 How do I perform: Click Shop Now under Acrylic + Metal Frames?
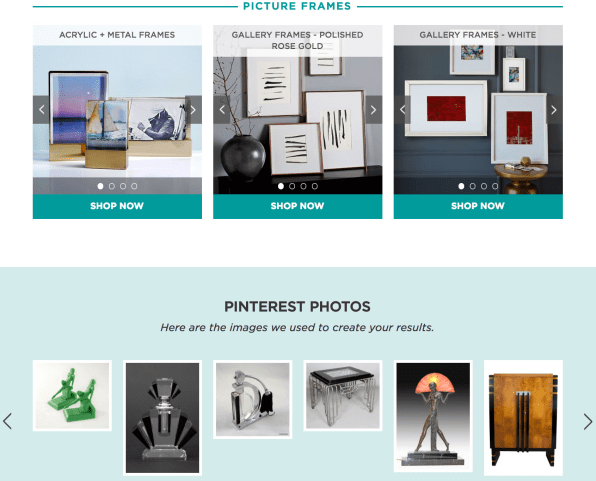click(117, 206)
